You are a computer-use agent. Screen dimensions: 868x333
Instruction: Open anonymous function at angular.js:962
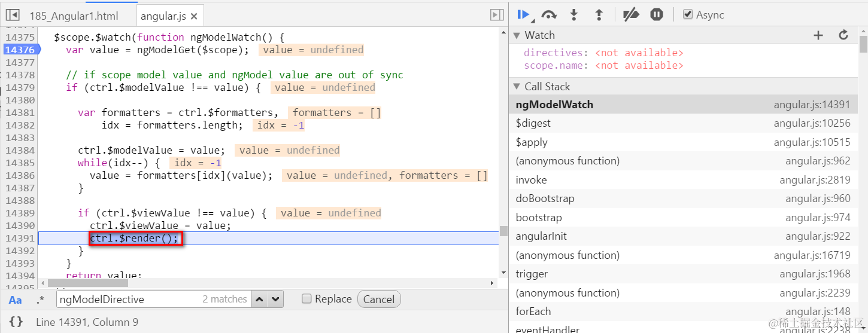[683, 161]
